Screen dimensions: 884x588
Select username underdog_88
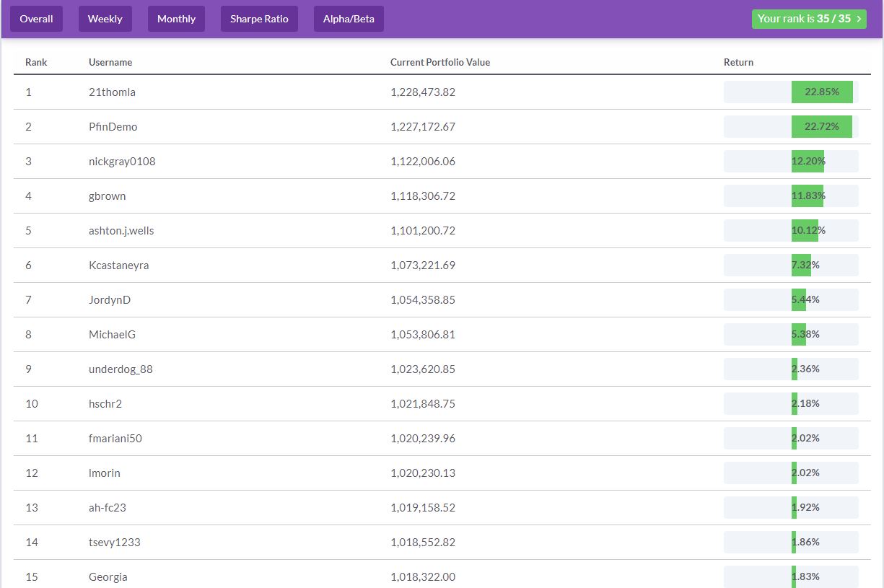pyautogui.click(x=121, y=369)
